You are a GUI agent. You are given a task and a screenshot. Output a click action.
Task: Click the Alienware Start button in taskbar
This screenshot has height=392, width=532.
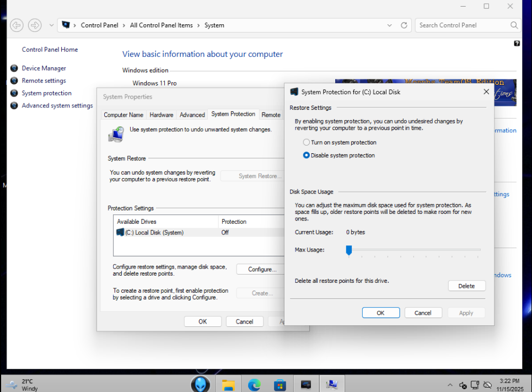point(201,384)
